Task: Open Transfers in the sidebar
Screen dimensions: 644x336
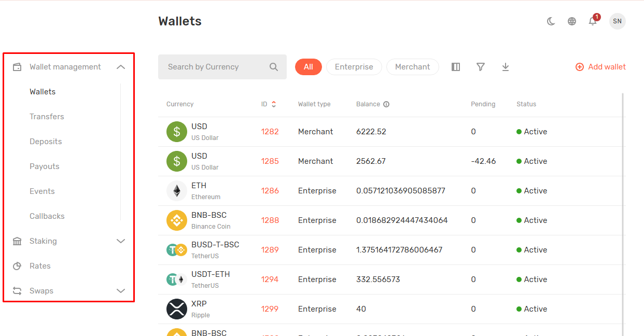Action: [x=47, y=117]
